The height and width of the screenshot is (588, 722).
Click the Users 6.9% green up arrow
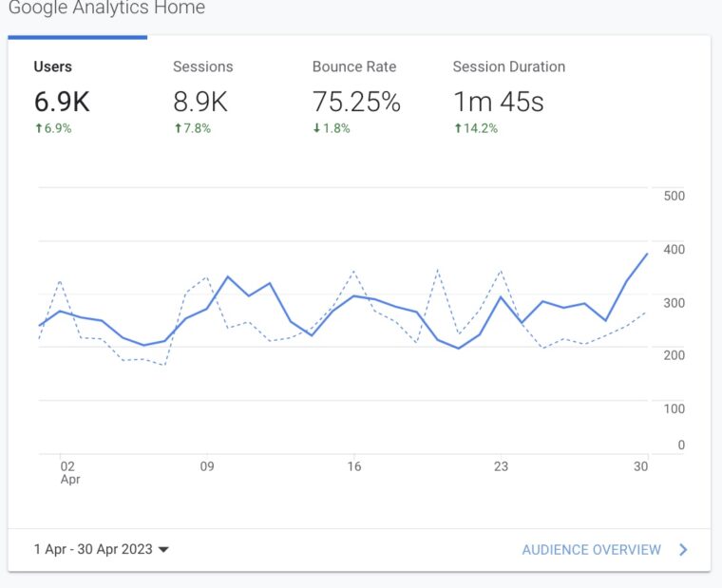pyautogui.click(x=38, y=128)
